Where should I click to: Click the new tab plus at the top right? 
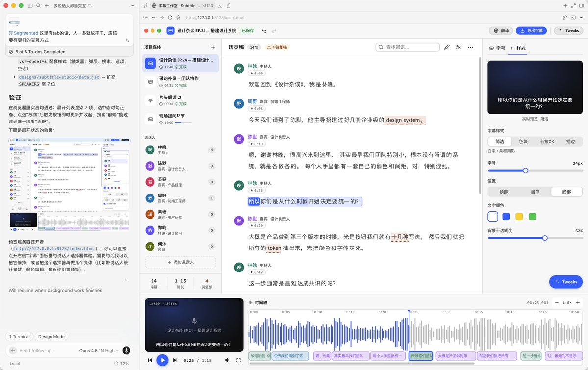(565, 6)
